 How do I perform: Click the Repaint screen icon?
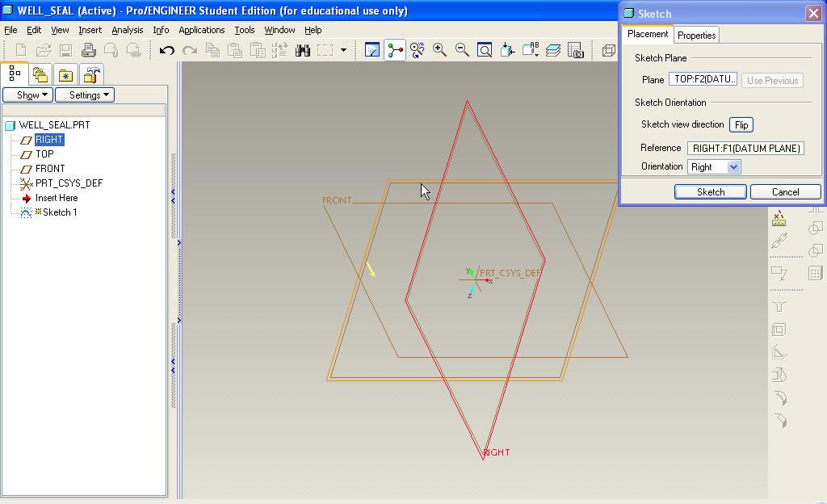coord(372,50)
